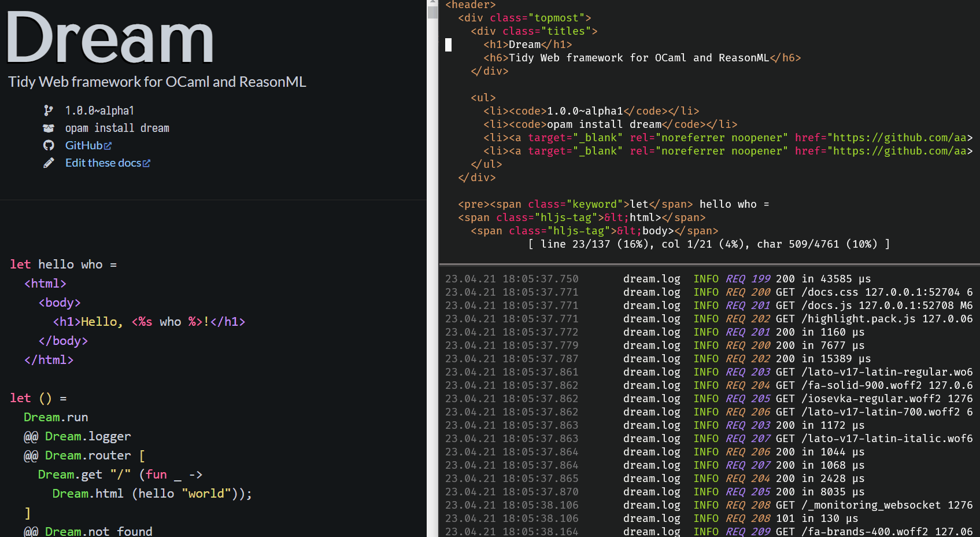Click the <span class="hljs-tag">&lt;body> source line
The width and height of the screenshot is (980, 537).
tap(594, 231)
